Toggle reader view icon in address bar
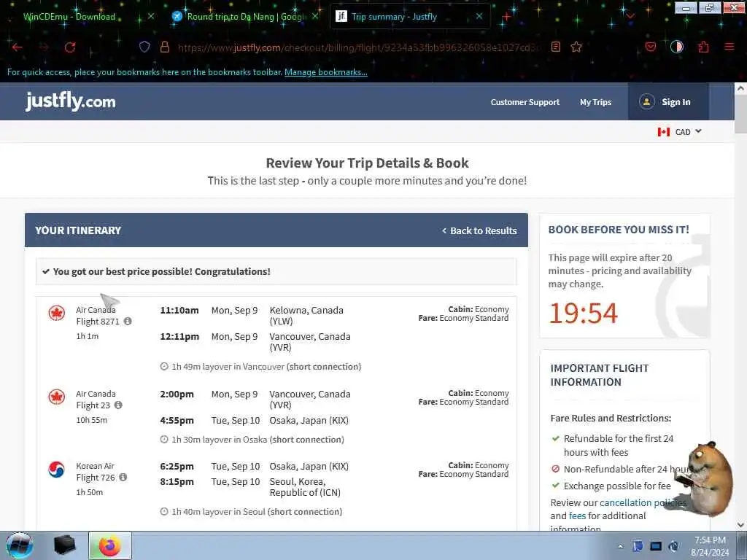747x560 pixels. pos(555,47)
